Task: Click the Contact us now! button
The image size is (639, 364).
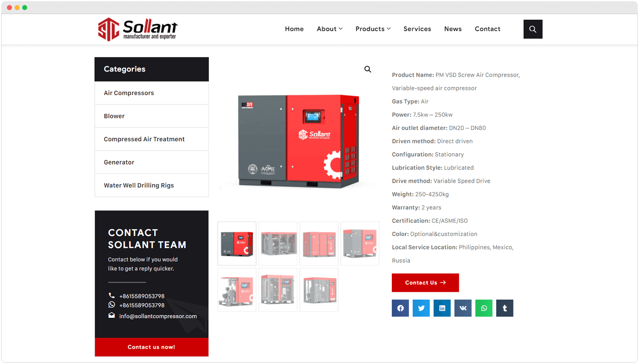Action: 152,347
